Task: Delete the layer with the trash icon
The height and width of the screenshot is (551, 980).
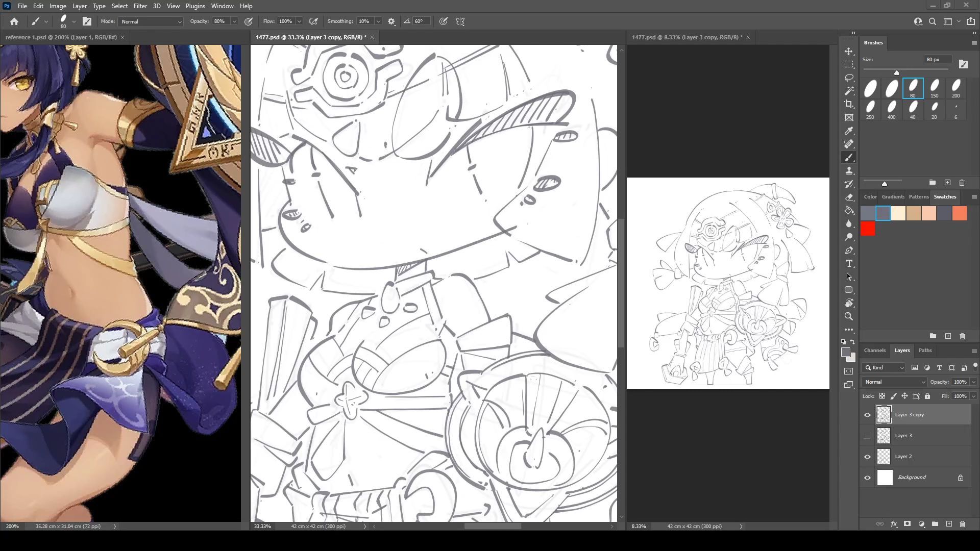Action: click(962, 524)
